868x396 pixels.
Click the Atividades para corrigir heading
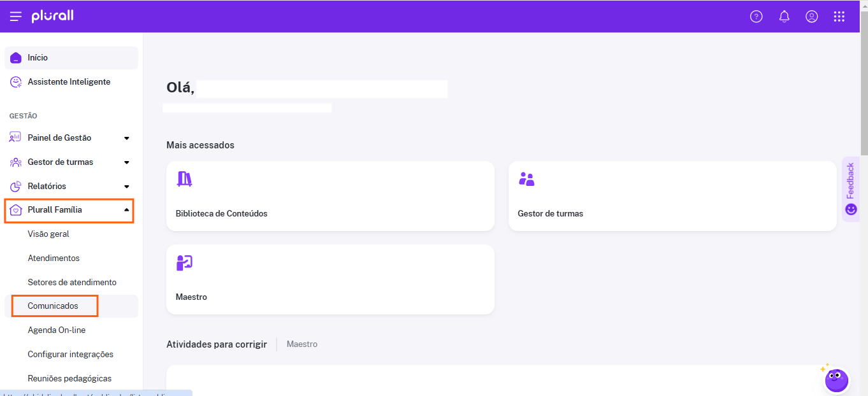coord(217,344)
